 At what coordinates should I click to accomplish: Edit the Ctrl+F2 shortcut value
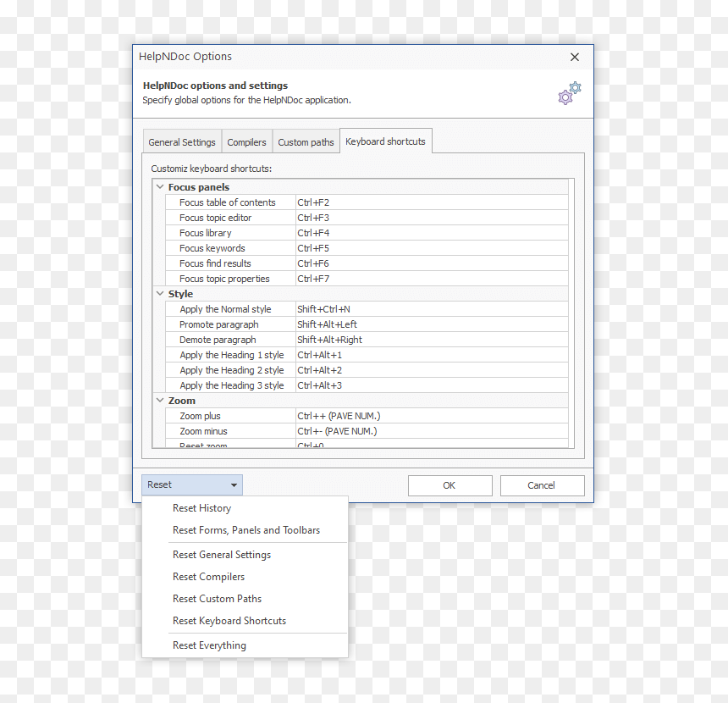tap(432, 202)
